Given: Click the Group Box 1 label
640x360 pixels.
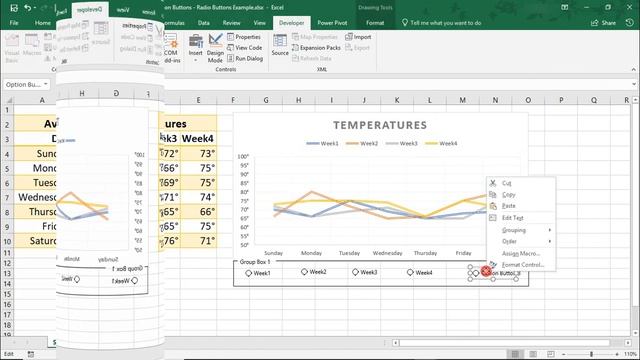Looking at the screenshot, I should (x=255, y=262).
